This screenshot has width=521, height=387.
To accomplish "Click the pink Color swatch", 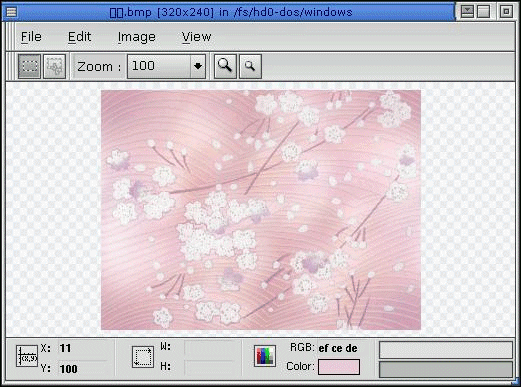I will pos(339,367).
